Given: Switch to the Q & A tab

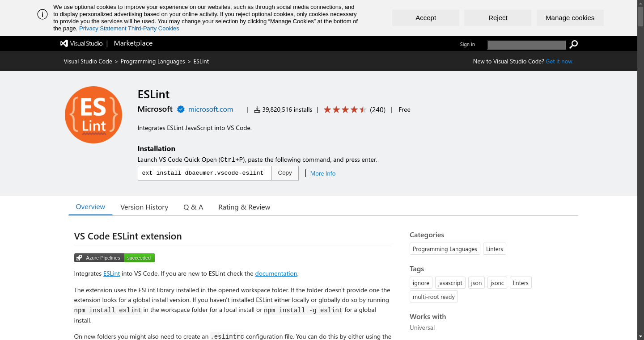Looking at the screenshot, I should coord(193,207).
